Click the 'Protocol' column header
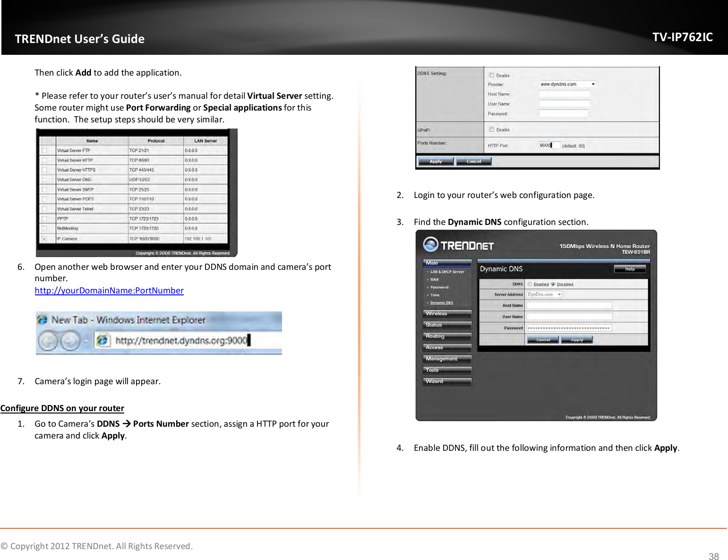 [x=156, y=141]
